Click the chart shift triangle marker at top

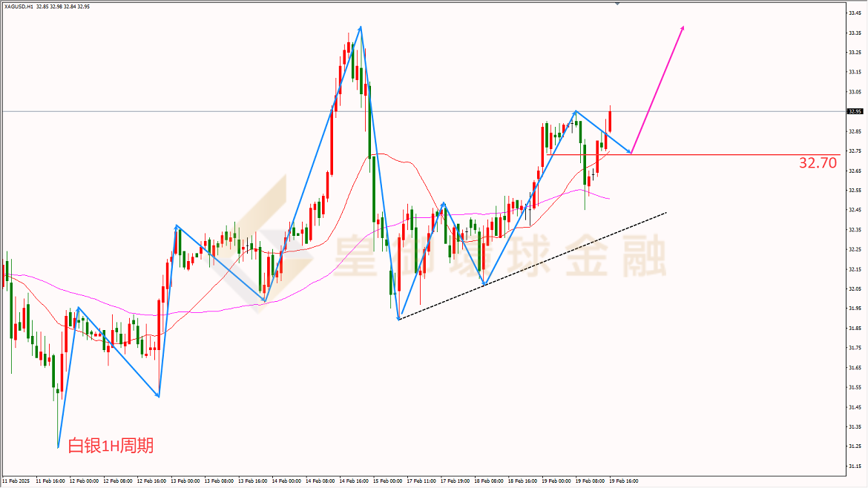point(617,3)
